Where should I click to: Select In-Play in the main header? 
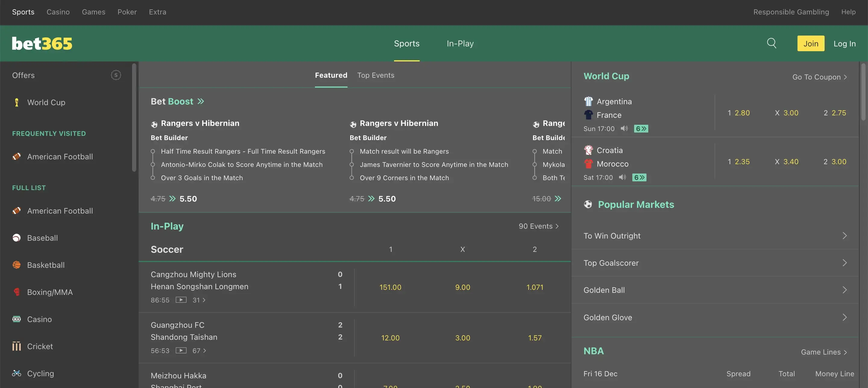click(460, 43)
